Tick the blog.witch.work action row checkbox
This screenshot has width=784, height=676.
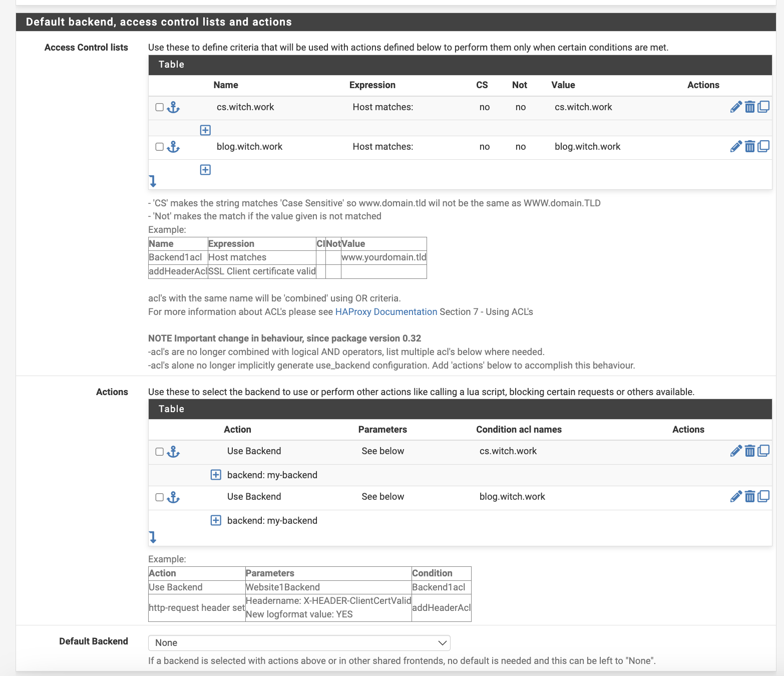(x=159, y=497)
